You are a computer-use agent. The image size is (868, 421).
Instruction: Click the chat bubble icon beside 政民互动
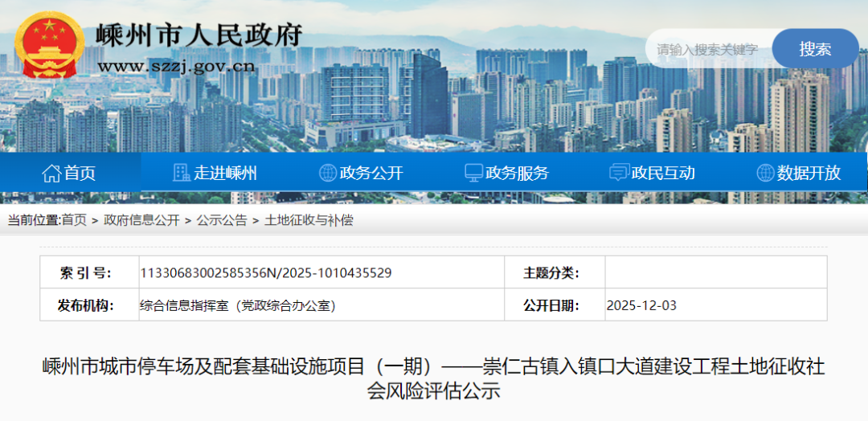click(620, 173)
